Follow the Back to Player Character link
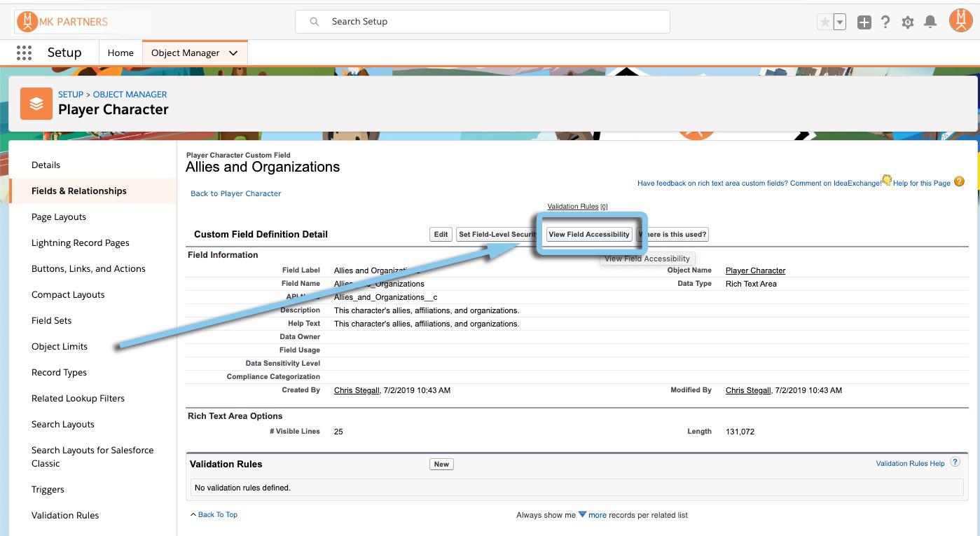Viewport: 980px width, 536px height. [x=236, y=194]
